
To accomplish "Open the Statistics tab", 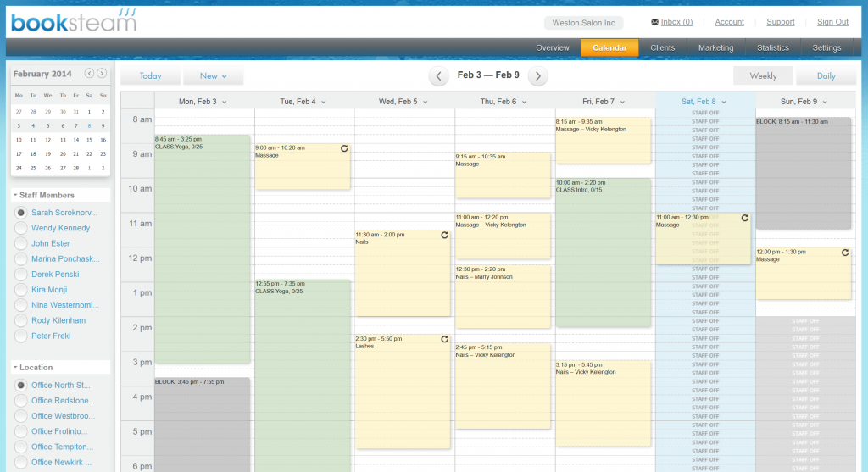I will pyautogui.click(x=772, y=48).
